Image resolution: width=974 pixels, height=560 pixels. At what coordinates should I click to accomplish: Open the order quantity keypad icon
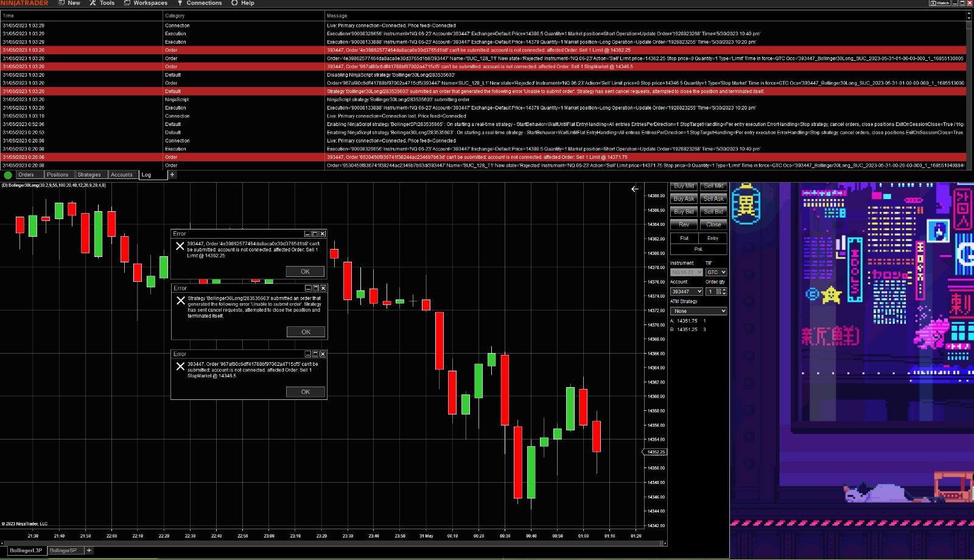click(718, 292)
